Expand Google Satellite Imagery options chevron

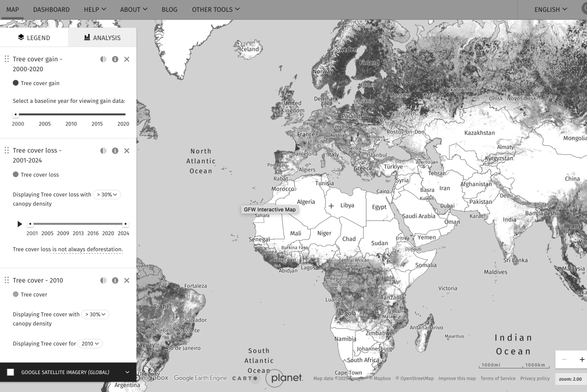[127, 372]
